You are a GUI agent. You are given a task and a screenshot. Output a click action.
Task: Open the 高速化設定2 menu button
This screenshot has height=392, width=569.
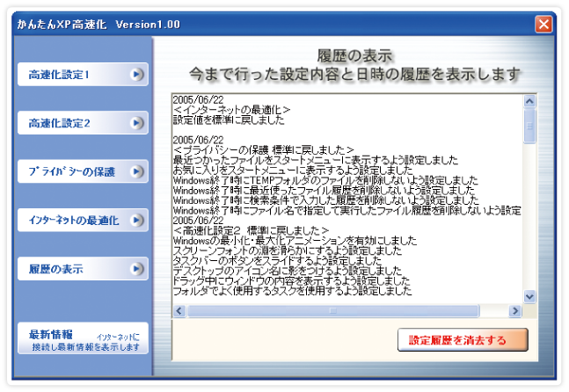(x=83, y=123)
